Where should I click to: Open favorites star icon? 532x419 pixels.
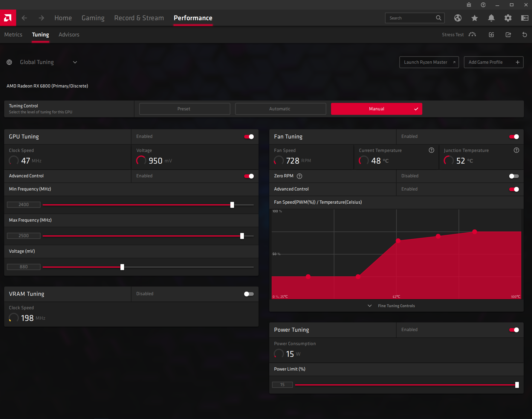(x=474, y=18)
